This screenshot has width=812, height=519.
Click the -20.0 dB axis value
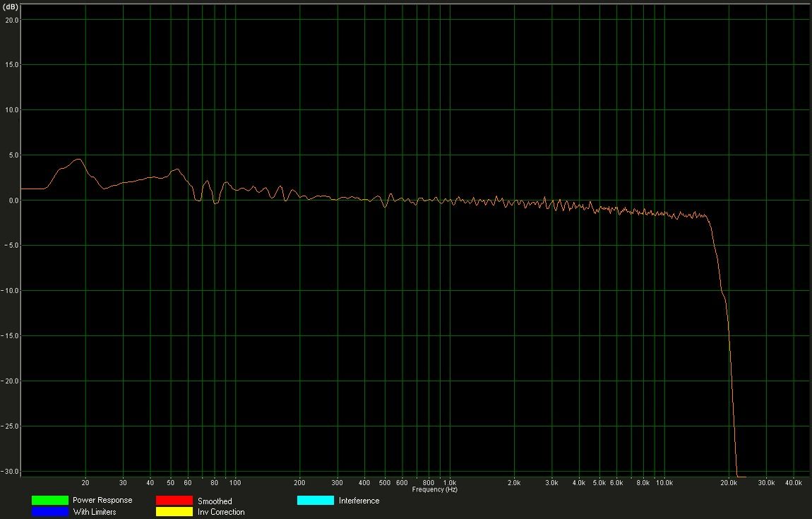click(11, 381)
